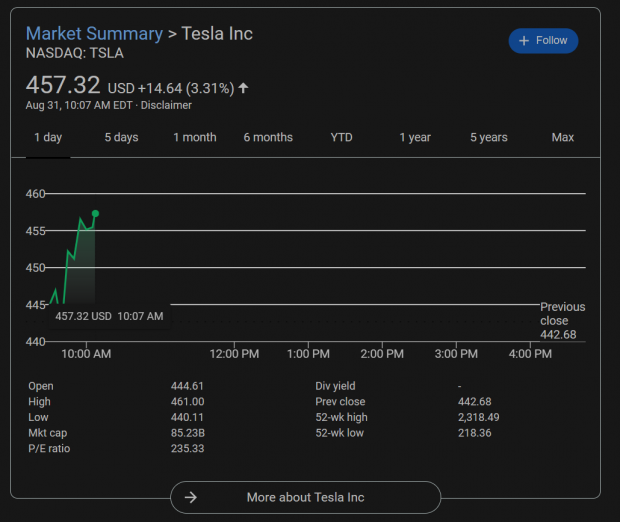Viewport: 620px width, 522px height.
Task: Click the Mkt cap value 85.23B
Action: pos(188,433)
